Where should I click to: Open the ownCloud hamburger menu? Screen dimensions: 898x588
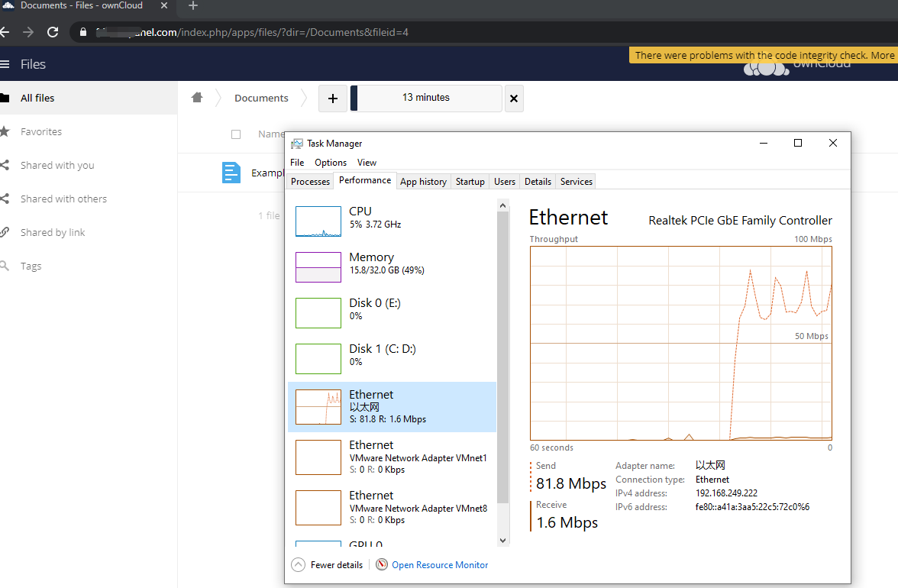tap(5, 64)
